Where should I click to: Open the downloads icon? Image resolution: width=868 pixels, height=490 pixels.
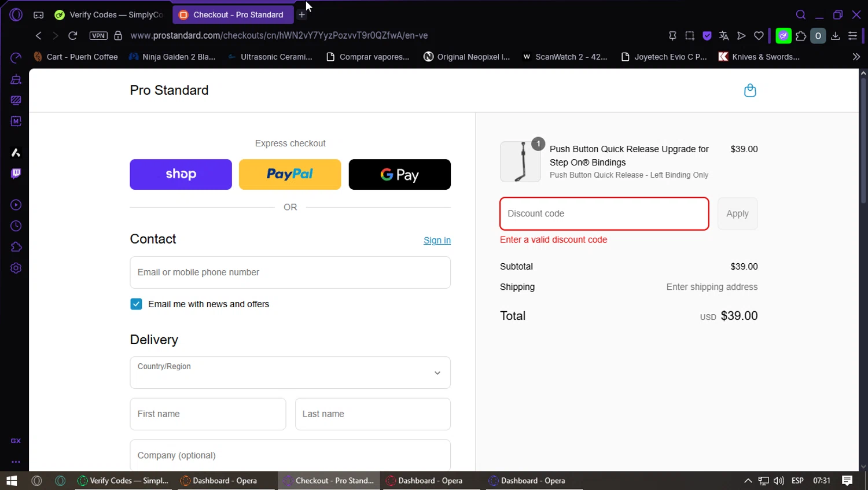click(x=836, y=36)
